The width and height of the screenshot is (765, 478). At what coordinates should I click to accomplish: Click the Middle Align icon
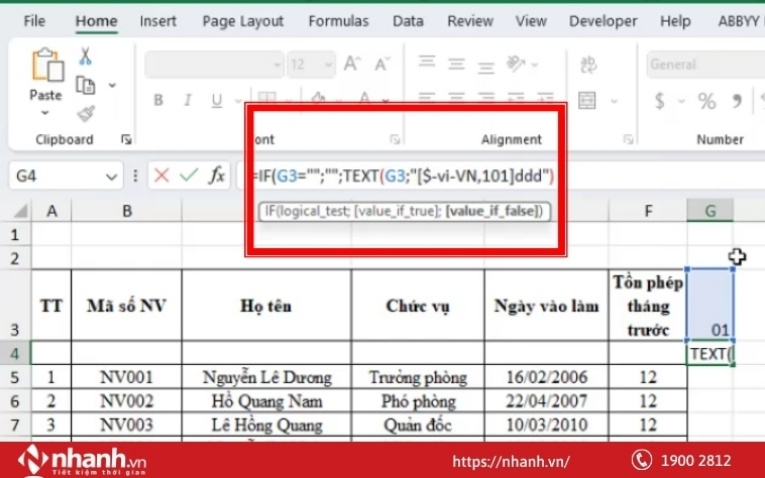(x=456, y=64)
